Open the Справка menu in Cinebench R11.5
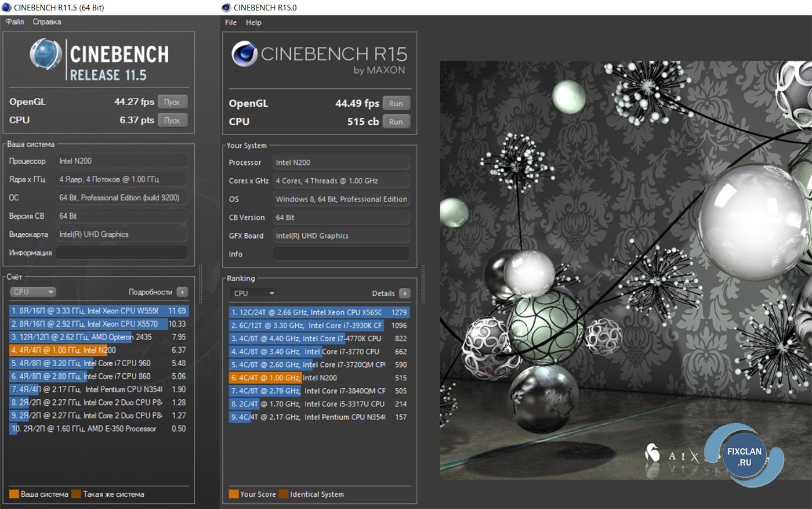 point(47,21)
